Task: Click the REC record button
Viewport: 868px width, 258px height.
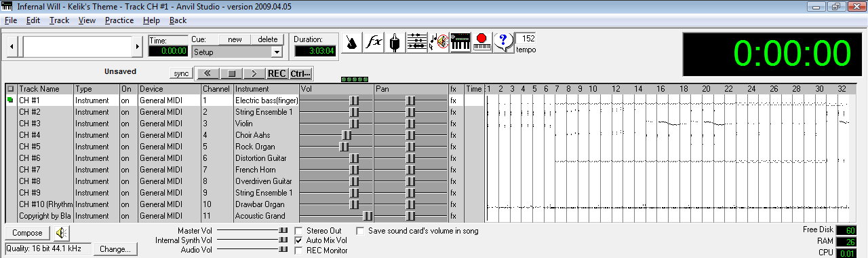Action: [x=277, y=73]
